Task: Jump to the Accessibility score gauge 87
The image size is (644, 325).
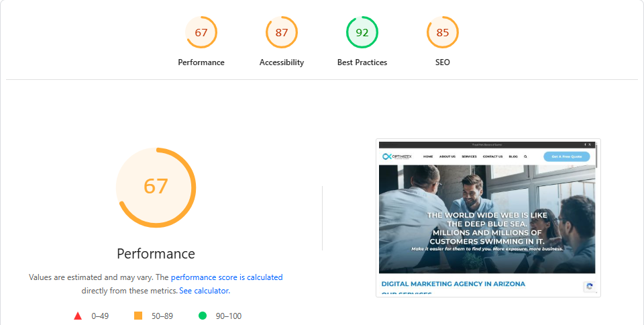Action: [x=282, y=32]
